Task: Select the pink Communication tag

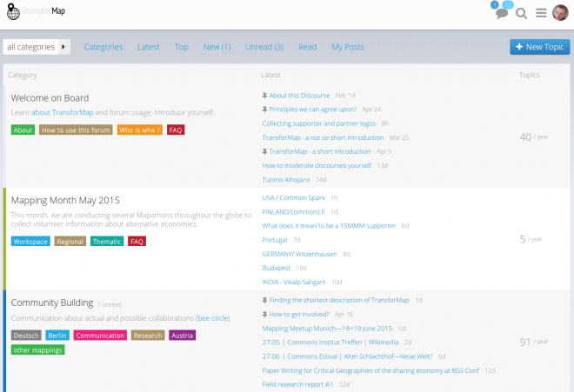Action: 100,336
